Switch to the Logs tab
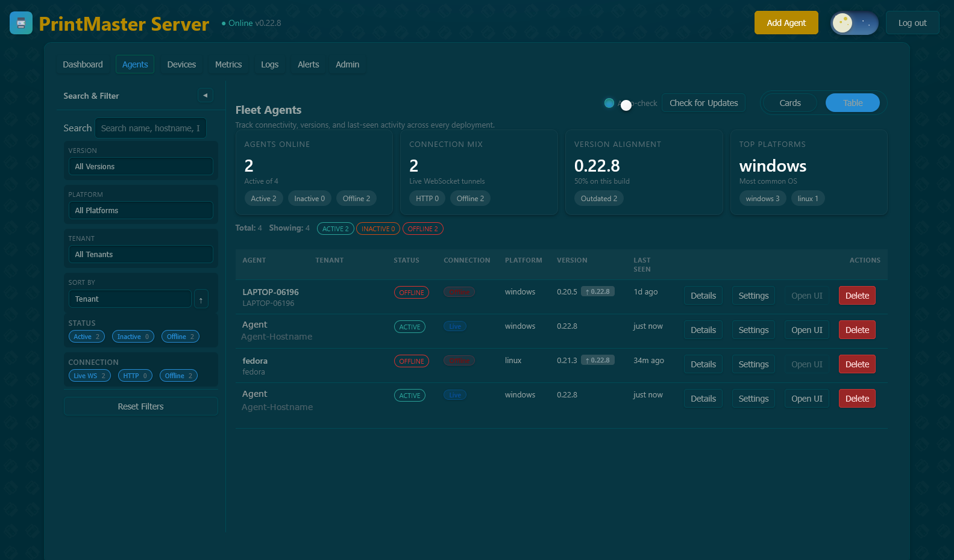Screen dimensions: 954x560 tap(269, 64)
